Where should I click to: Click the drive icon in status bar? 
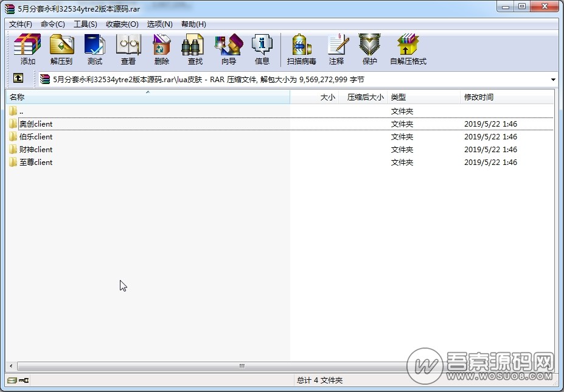(12, 380)
